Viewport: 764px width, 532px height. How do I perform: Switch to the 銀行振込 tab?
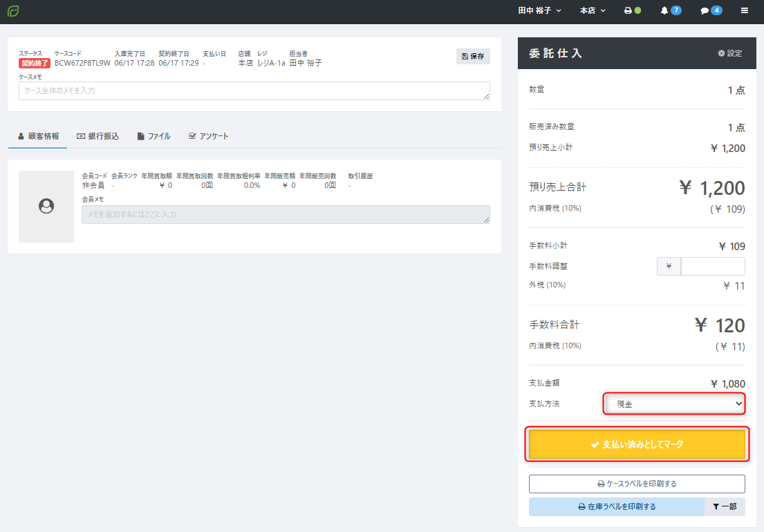[x=98, y=136]
